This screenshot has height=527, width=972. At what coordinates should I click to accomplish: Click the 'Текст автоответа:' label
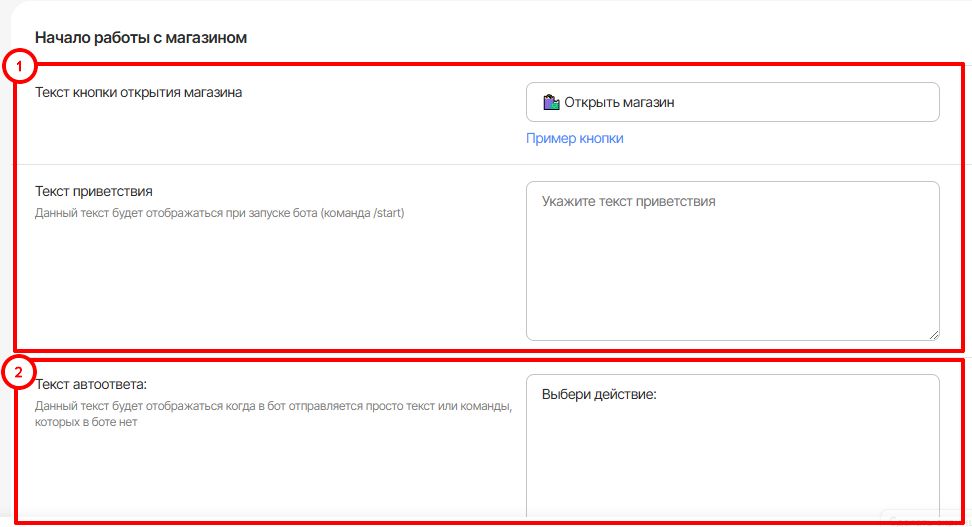click(x=91, y=384)
